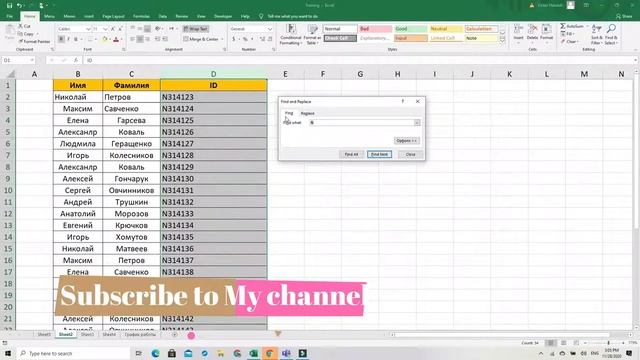Click the Orientation text angle icon

pos(158,29)
